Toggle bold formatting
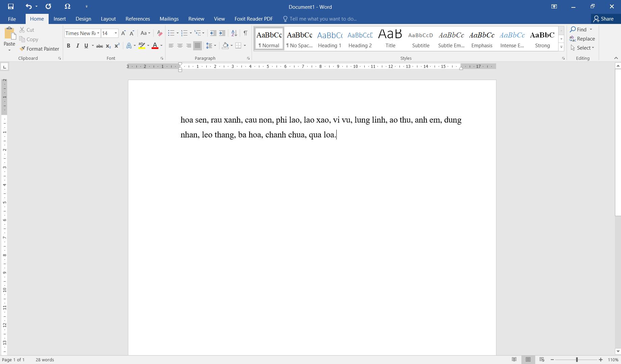 tap(69, 46)
